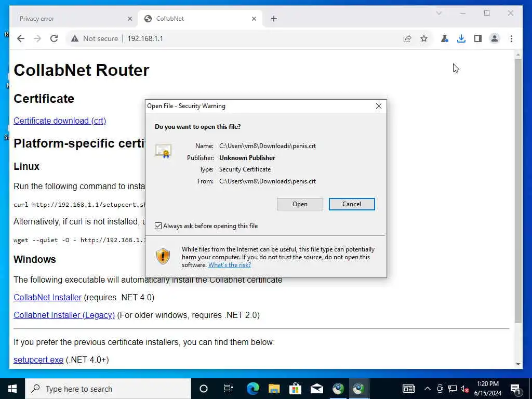Click Cancel in the security warning dialog
Viewport: 532px width, 399px height.
[352, 204]
